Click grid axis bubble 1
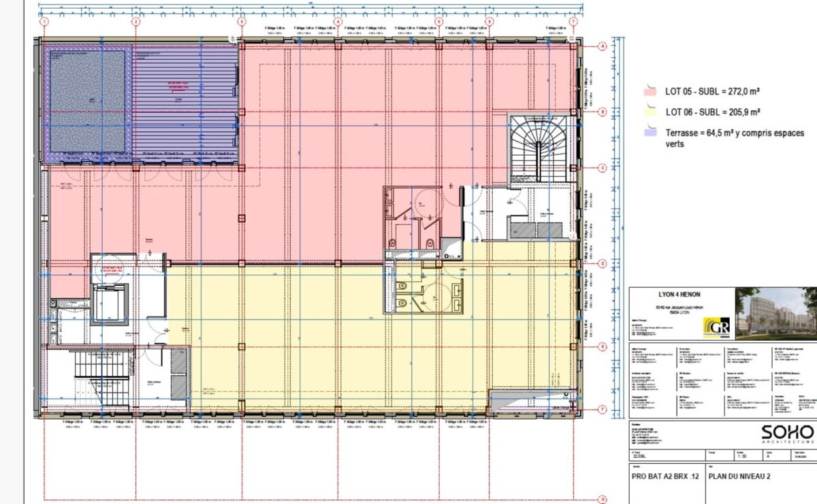Image resolution: width=817 pixels, height=504 pixels. click(44, 22)
